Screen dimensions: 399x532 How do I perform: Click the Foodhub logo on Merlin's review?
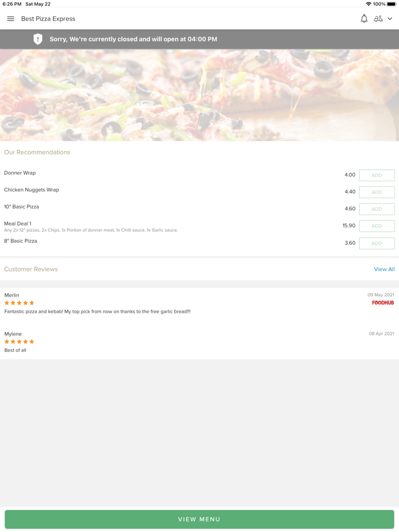pyautogui.click(x=383, y=303)
